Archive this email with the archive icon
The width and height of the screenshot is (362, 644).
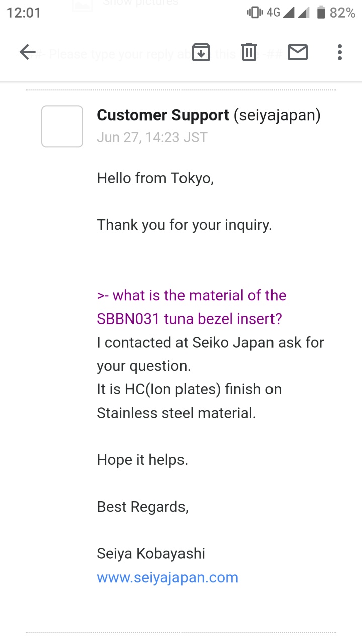pyautogui.click(x=201, y=52)
